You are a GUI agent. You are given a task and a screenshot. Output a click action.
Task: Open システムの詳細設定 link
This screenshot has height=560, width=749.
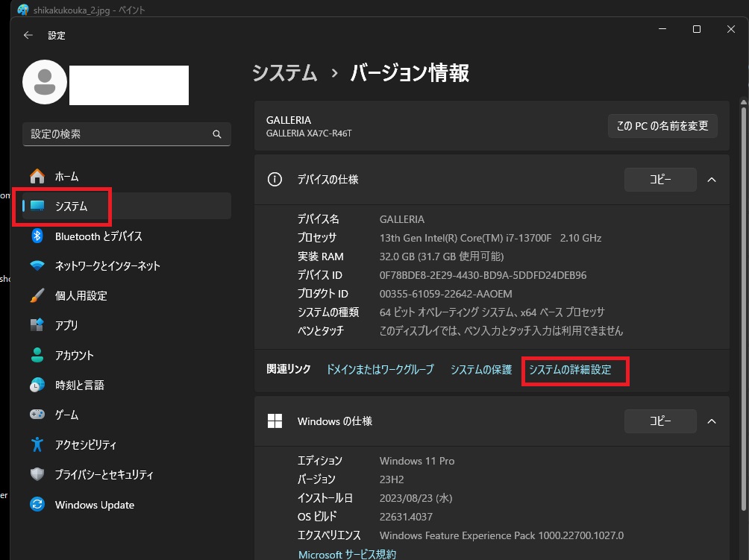click(570, 370)
